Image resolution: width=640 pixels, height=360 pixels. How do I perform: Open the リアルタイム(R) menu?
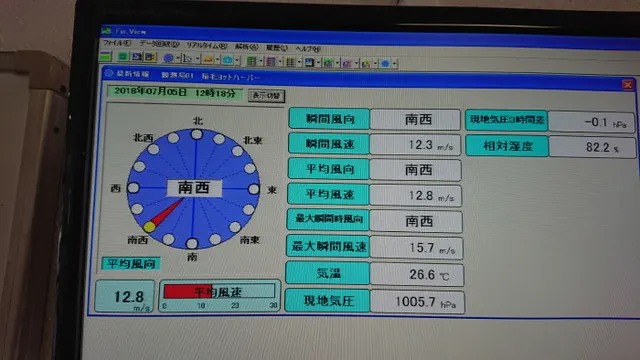click(207, 45)
